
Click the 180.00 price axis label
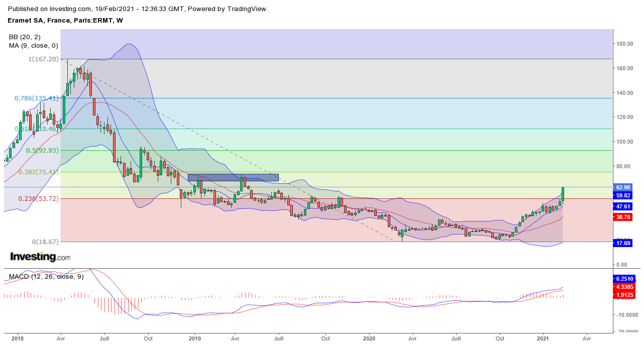(624, 44)
